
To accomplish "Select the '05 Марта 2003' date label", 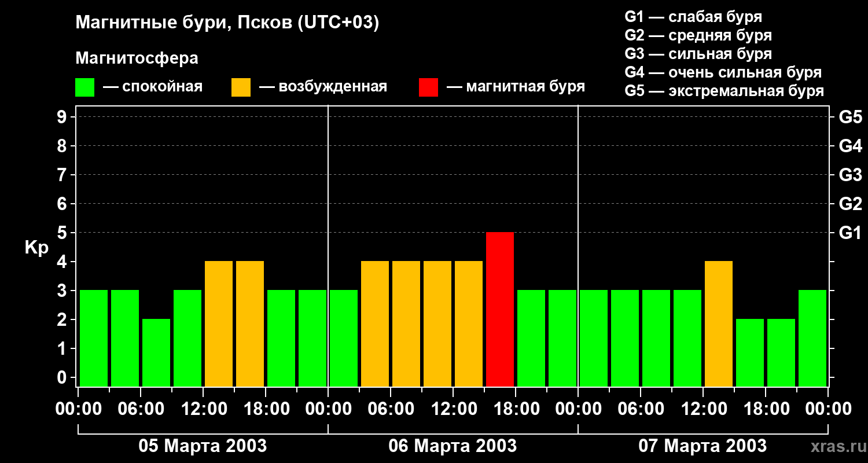I will point(203,446).
